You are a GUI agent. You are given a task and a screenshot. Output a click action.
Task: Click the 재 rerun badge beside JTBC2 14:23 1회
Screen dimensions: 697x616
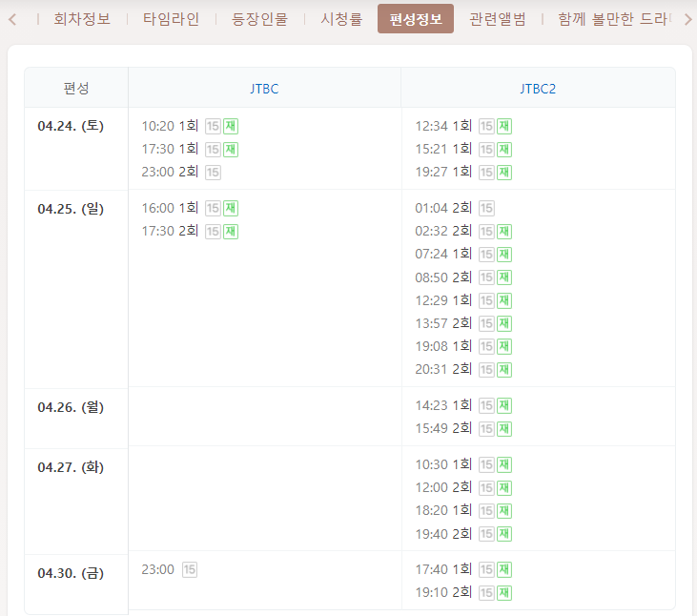pos(504,406)
